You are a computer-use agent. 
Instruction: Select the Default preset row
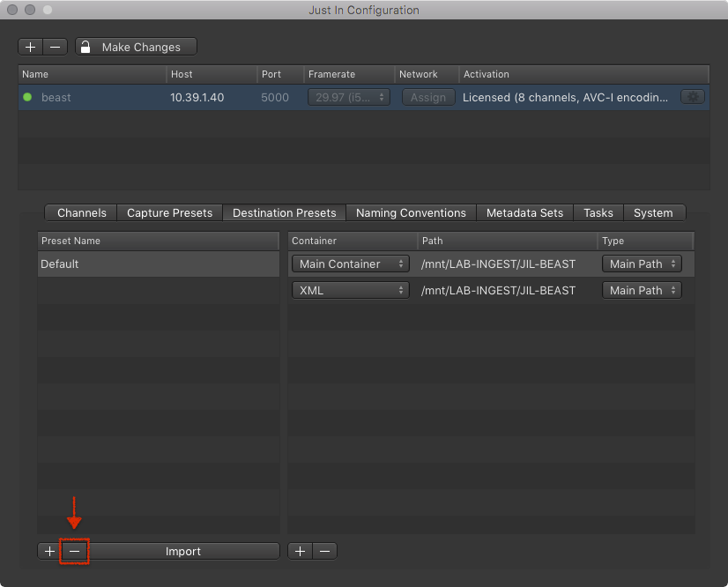coord(159,264)
